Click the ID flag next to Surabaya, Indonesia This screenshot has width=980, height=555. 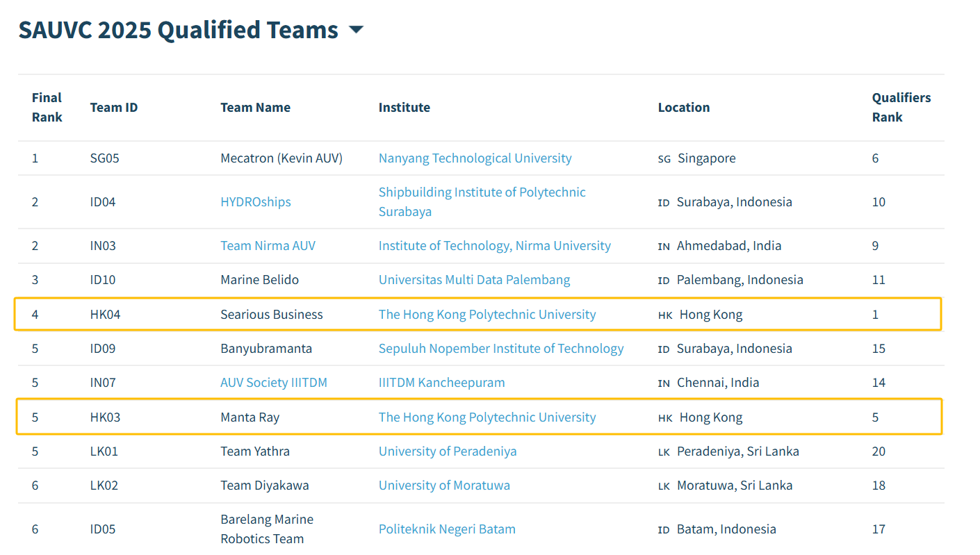(x=664, y=202)
